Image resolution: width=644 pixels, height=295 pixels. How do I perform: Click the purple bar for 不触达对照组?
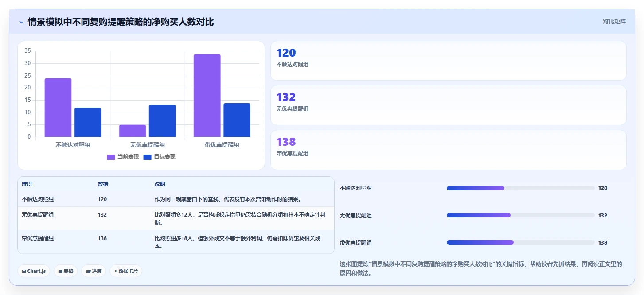[58, 108]
